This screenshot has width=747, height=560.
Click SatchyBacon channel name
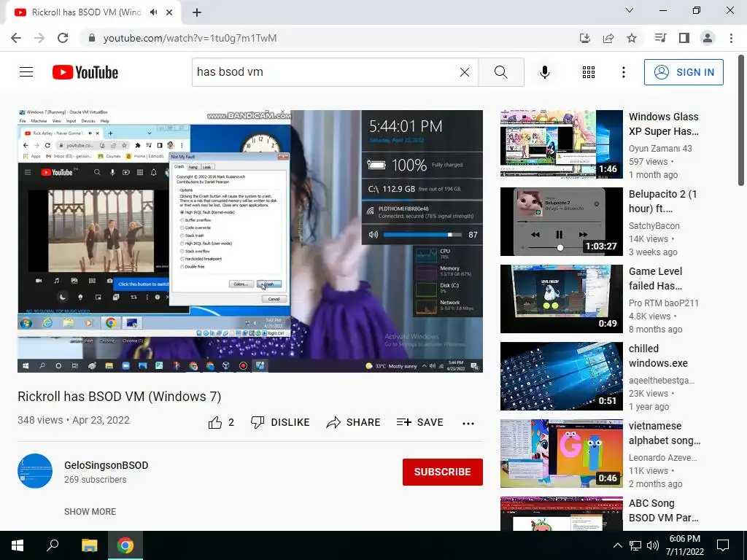click(654, 226)
